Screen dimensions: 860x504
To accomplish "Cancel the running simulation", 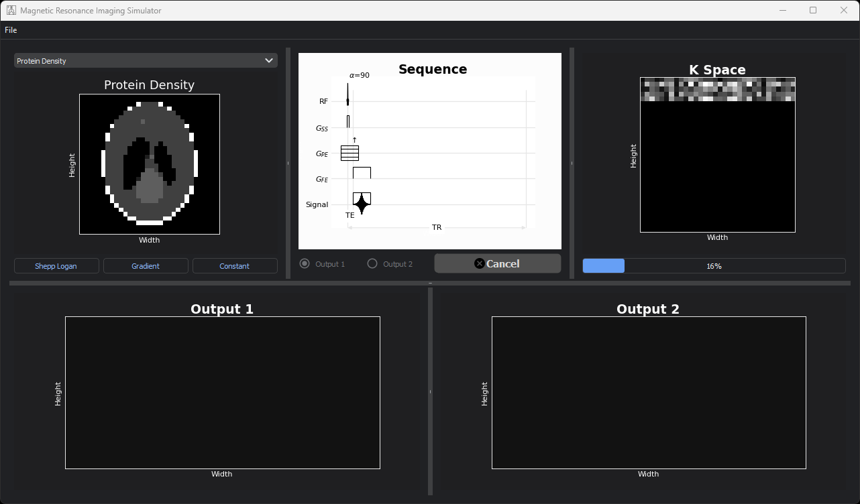I will tap(498, 263).
